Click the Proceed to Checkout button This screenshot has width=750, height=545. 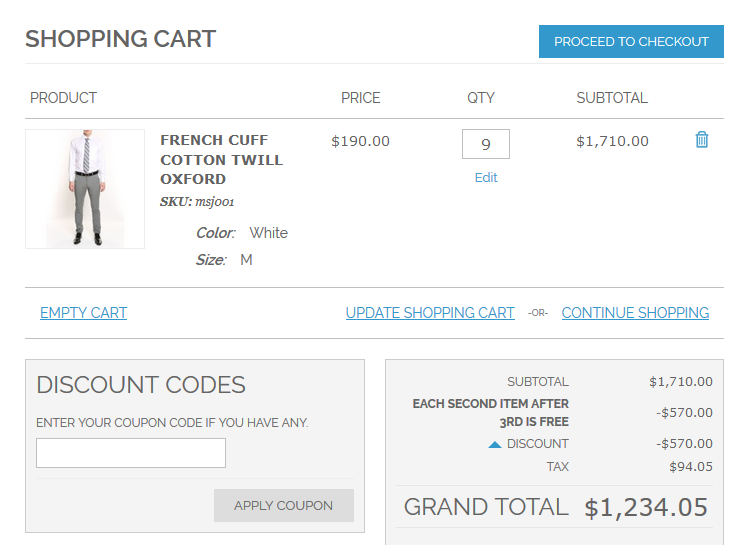point(631,41)
